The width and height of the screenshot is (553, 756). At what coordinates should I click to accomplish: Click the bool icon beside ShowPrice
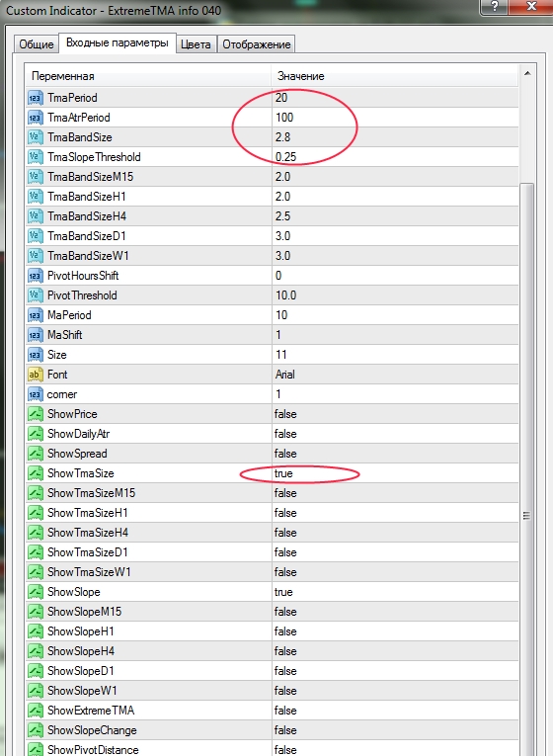[36, 414]
